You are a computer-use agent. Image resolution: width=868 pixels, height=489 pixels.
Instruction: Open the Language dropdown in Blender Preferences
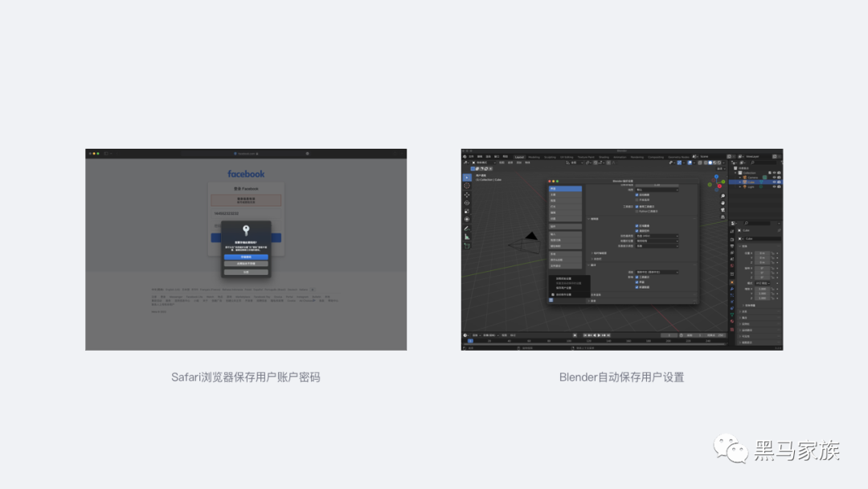point(657,273)
